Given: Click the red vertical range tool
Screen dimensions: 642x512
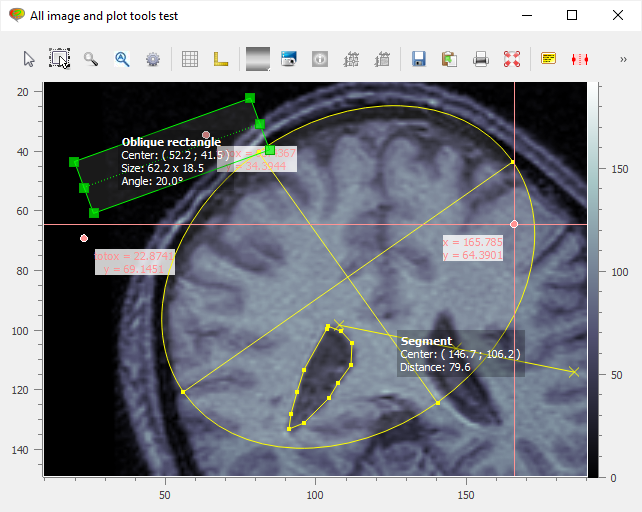Looking at the screenshot, I should (579, 59).
